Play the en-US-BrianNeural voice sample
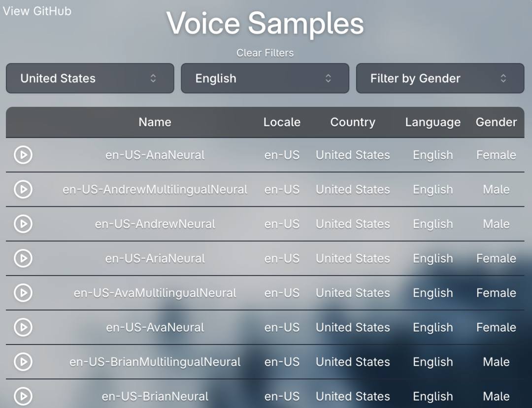Viewport: 532px width, 408px height. (x=23, y=396)
